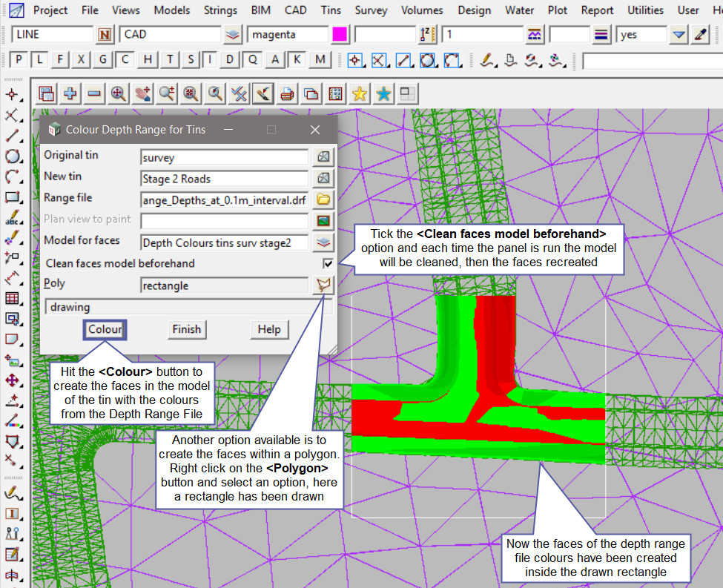The height and width of the screenshot is (588, 723).
Task: Open the dropdown arrow next to yes field
Action: [679, 35]
